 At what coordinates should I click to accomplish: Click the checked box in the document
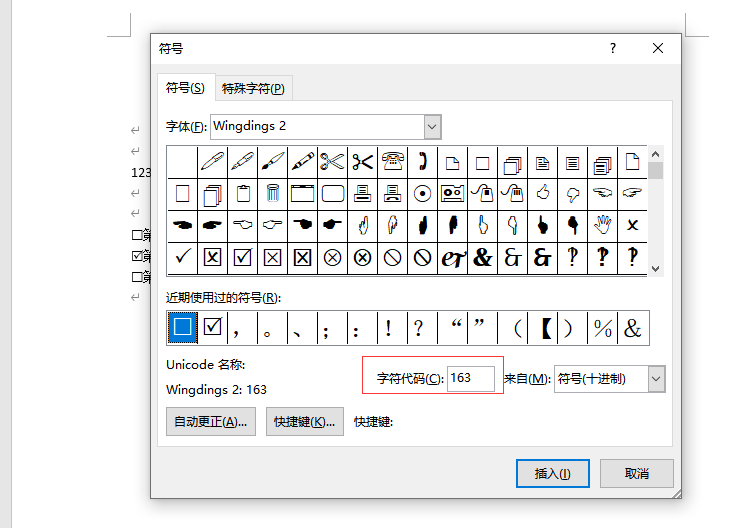coord(137,256)
